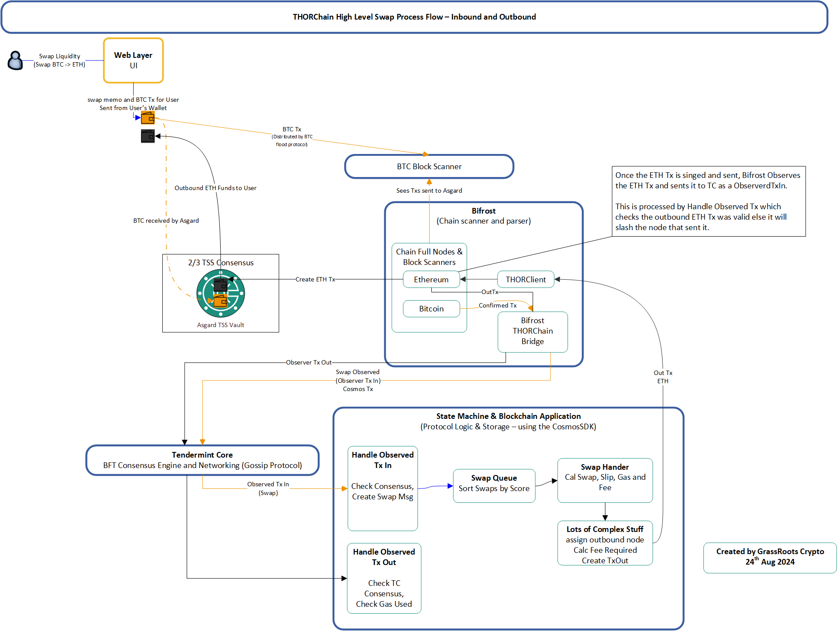Click the Observer Tx Out label

click(309, 362)
